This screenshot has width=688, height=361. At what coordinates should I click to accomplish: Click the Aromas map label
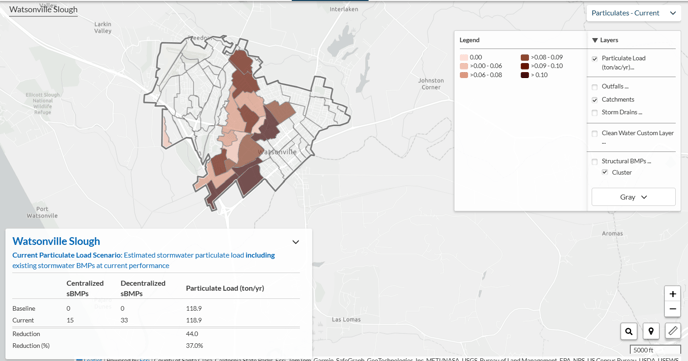coord(612,233)
